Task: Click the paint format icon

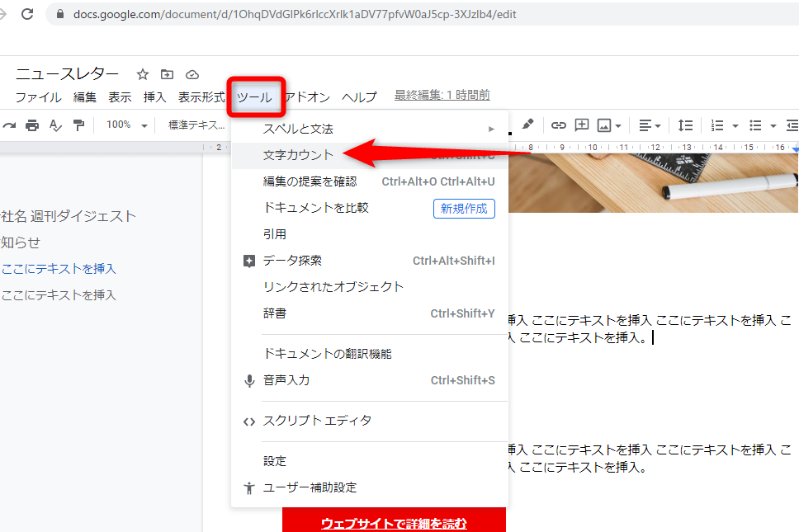Action: (x=78, y=125)
